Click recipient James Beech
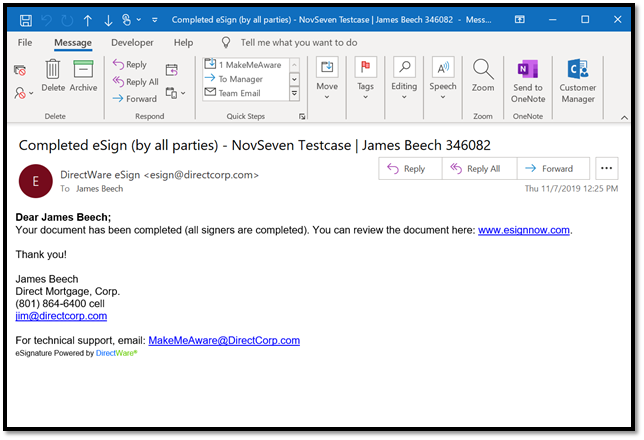 [x=99, y=189]
